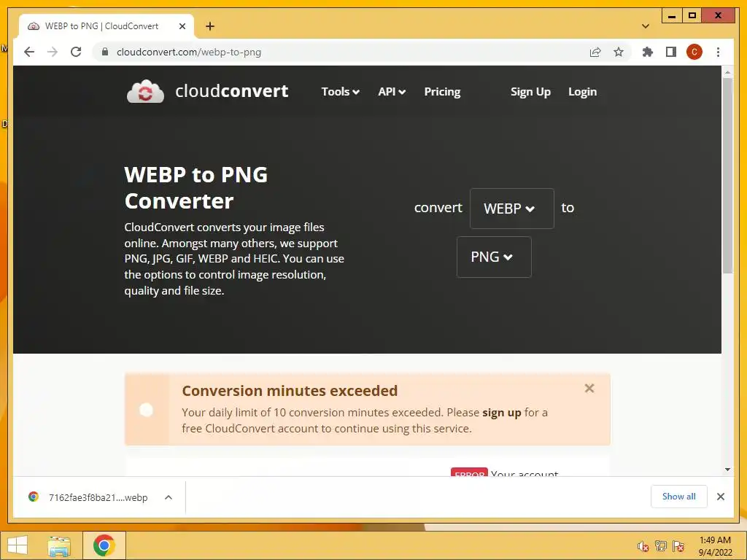Image resolution: width=747 pixels, height=560 pixels.
Task: Dismiss the Conversion minutes exceeded alert
Action: tap(589, 389)
